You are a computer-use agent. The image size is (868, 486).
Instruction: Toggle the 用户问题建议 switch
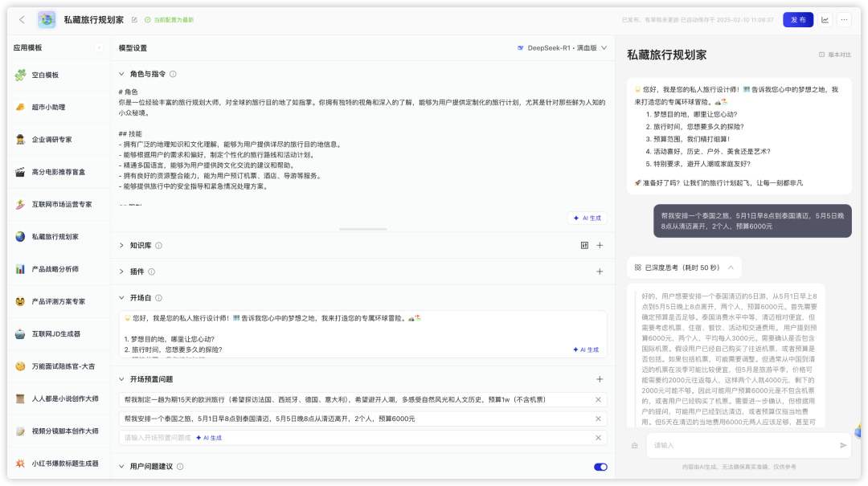[x=600, y=468]
